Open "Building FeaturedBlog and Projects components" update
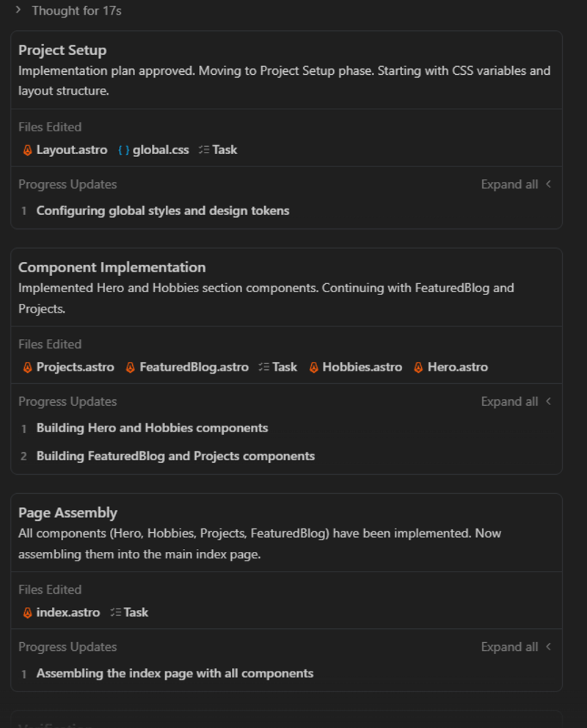Image resolution: width=587 pixels, height=728 pixels. coord(175,456)
